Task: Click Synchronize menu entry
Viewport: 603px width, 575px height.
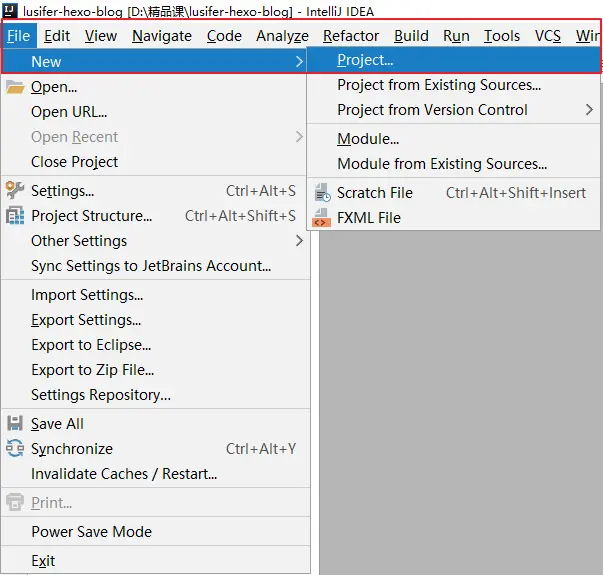Action: 154,448
